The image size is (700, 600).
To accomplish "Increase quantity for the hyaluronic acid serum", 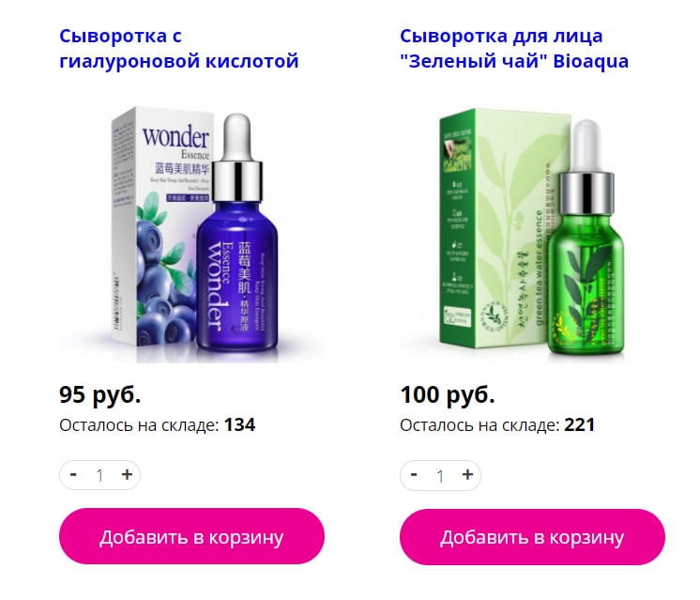I will [127, 474].
